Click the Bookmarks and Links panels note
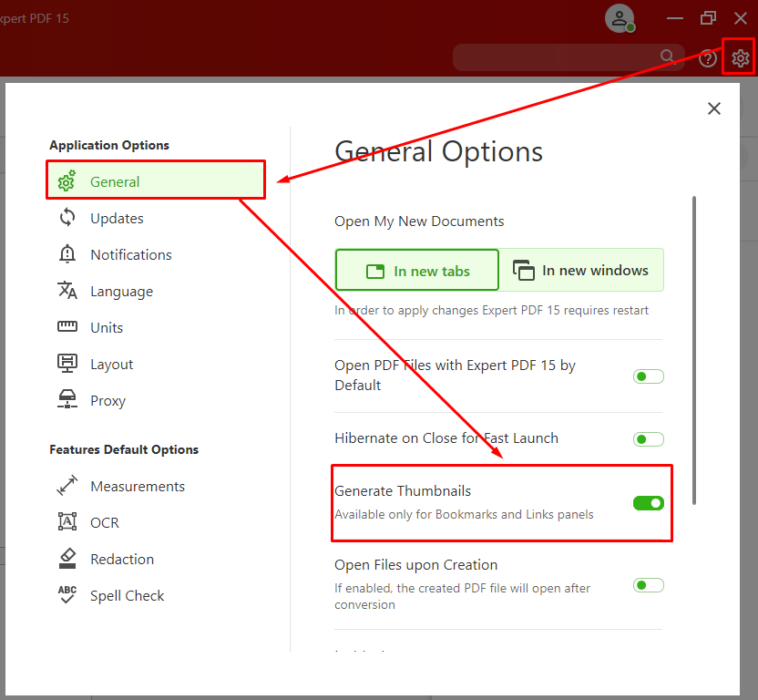This screenshot has height=700, width=758. click(464, 514)
